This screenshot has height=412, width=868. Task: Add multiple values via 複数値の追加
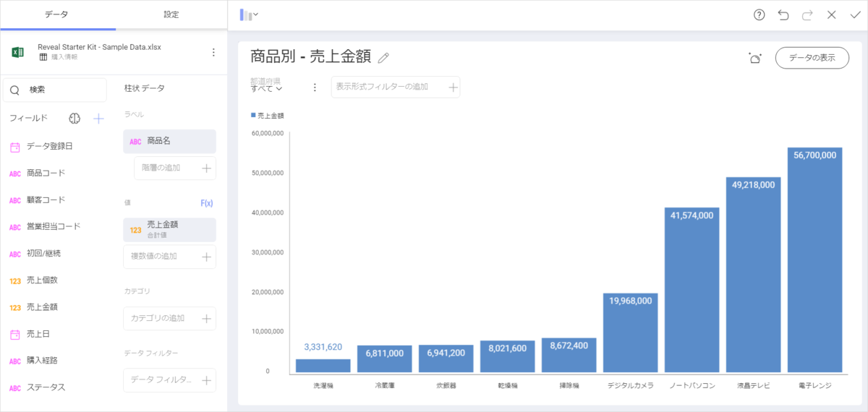pos(170,256)
